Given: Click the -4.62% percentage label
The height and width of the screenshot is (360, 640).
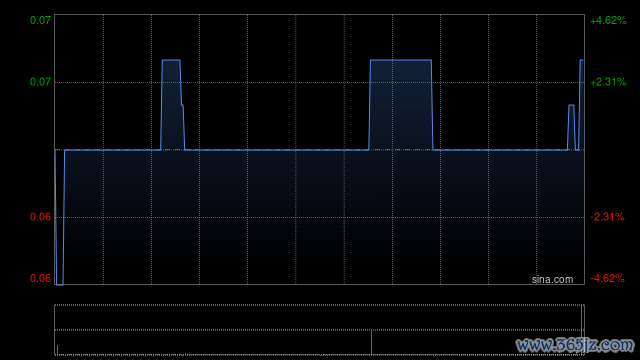Looking at the screenshot, I should click(607, 278).
